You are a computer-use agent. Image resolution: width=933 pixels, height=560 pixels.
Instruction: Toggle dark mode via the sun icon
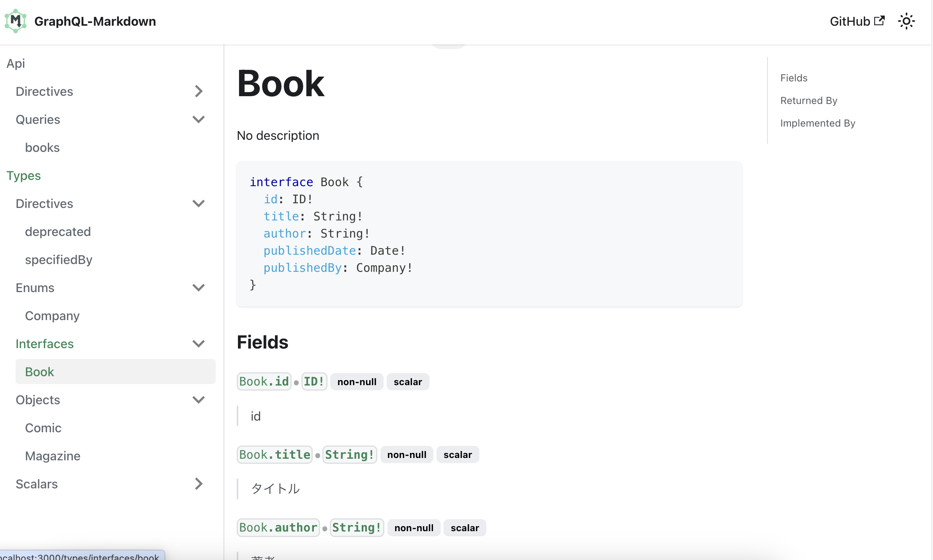(907, 21)
